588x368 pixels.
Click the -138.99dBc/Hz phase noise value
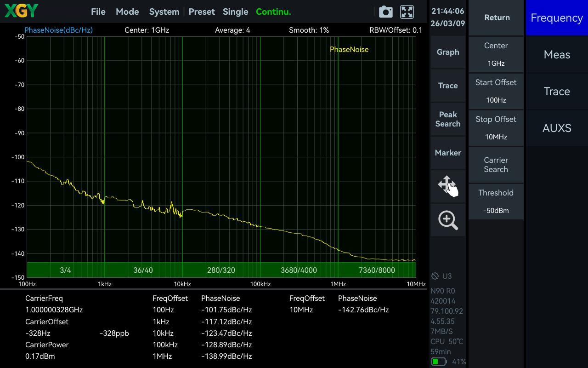coord(226,356)
